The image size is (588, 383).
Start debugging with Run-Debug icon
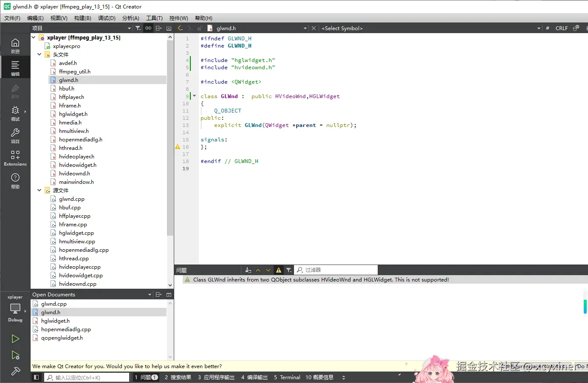tap(15, 355)
